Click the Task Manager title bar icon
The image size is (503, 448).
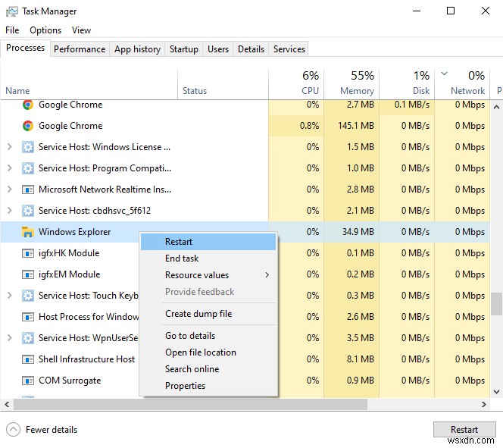point(12,12)
